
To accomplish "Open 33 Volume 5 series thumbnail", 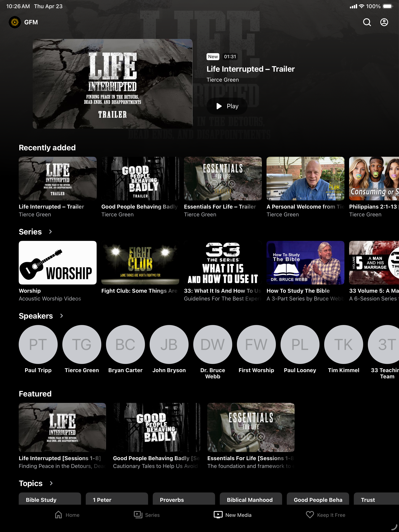I will point(374,263).
